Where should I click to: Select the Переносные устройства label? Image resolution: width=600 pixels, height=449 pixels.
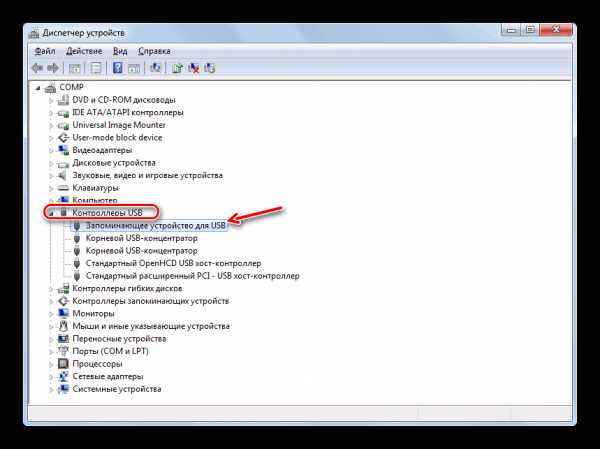tap(119, 339)
